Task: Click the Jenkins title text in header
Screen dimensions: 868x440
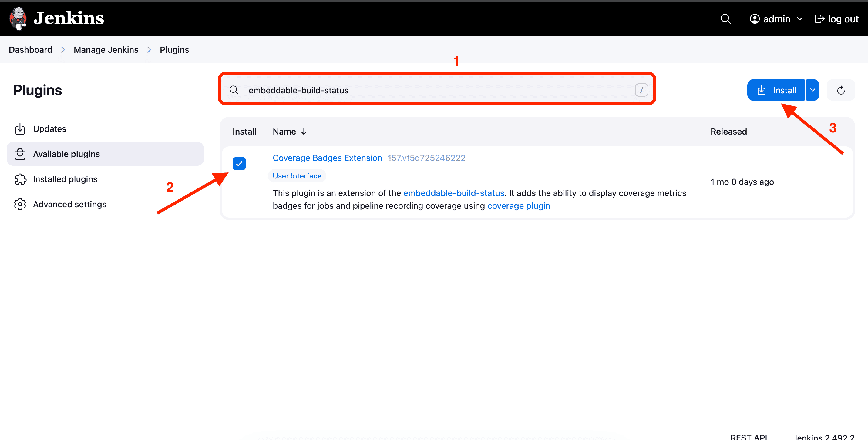Action: click(69, 18)
